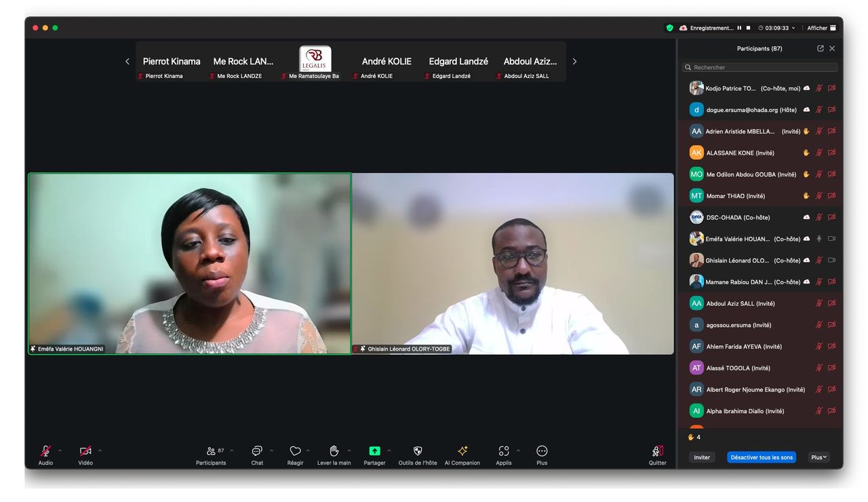Toggle the Vidéo camera button
The image size is (868, 502).
click(85, 455)
